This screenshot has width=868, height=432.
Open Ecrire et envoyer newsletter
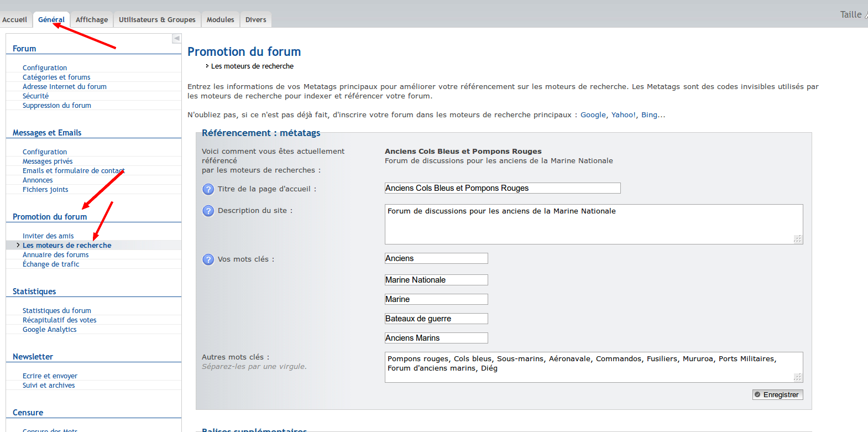point(50,376)
